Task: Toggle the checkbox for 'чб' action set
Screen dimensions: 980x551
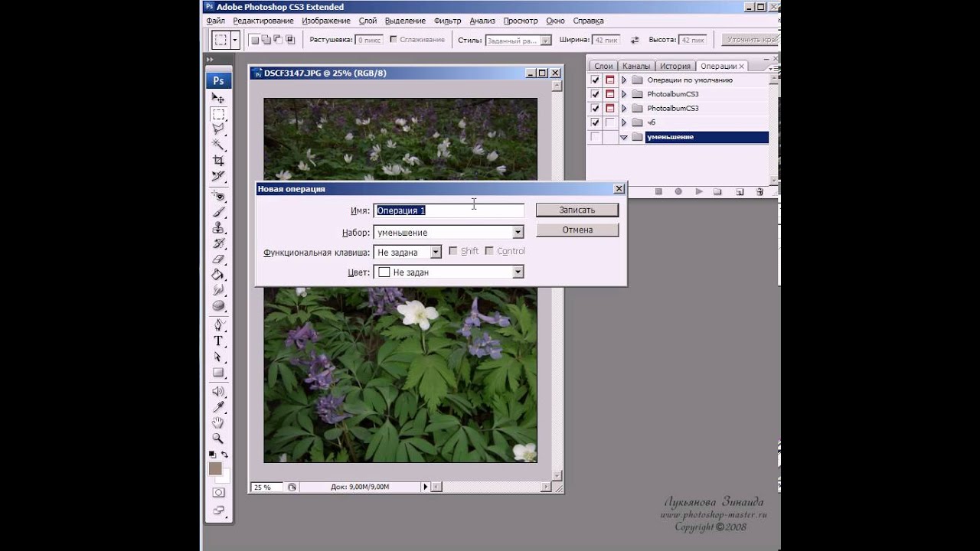Action: pos(595,122)
